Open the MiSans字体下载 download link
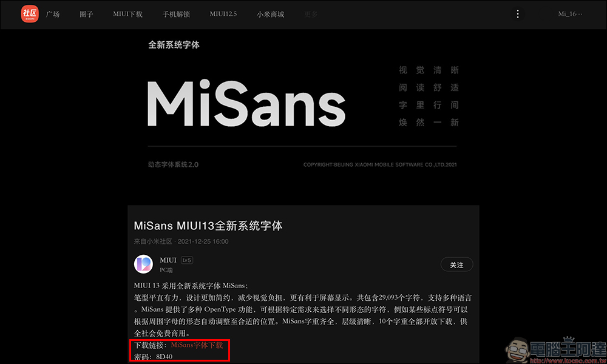607x364 pixels. (197, 345)
